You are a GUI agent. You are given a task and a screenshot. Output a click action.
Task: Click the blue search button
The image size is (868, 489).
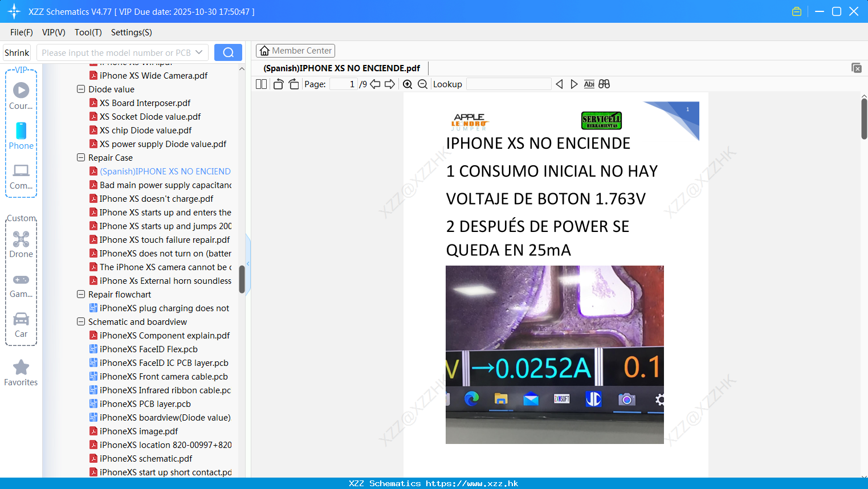[x=228, y=52]
